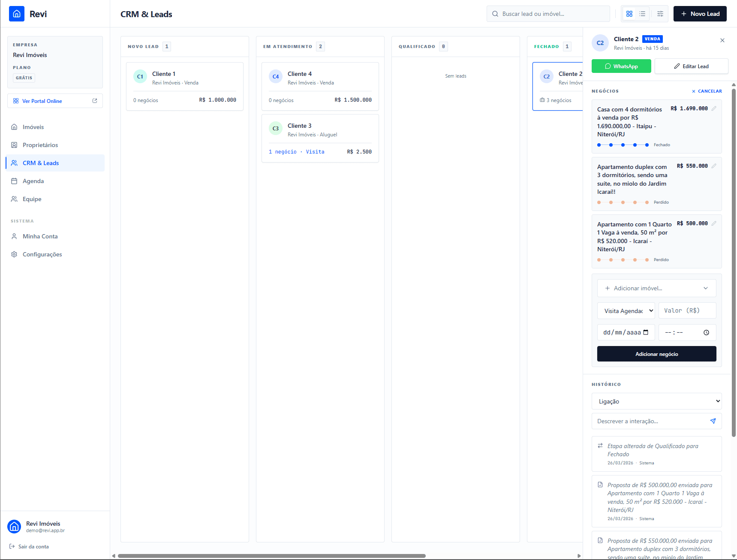Screen dimensions: 737x560
Task: Send interaction with paper plane icon
Action: (713, 421)
